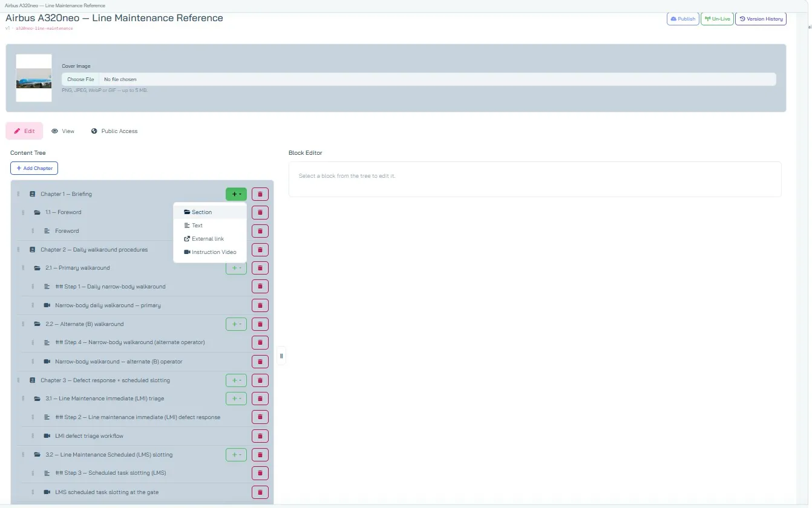Delete Chapter 1 — Briefing with trash icon
The image size is (812, 508).
[x=260, y=194]
